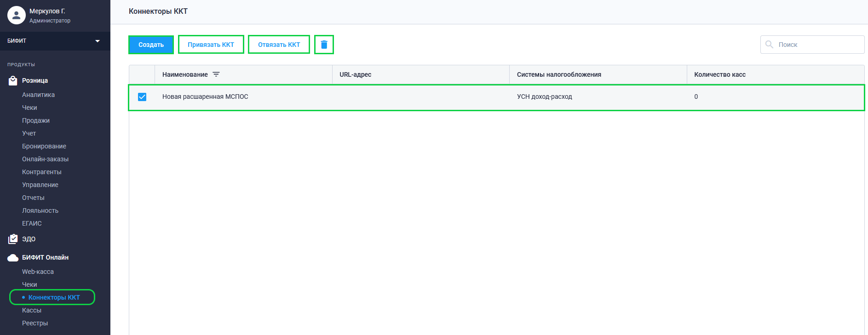Click the Системы налогообложения column header
This screenshot has height=335, width=868.
point(559,74)
